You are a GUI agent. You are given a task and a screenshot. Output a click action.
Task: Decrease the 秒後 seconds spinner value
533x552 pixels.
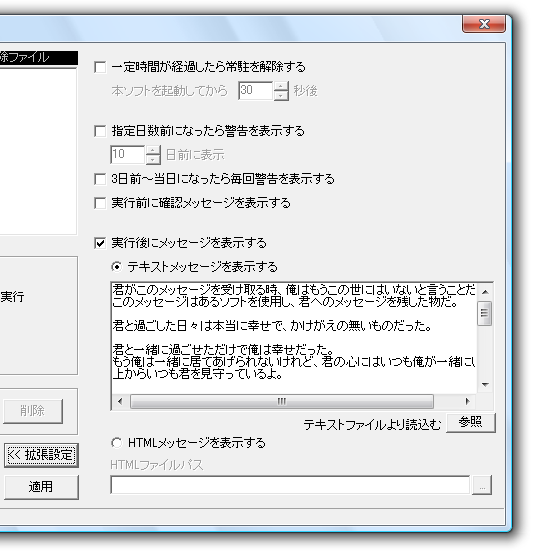point(281,96)
